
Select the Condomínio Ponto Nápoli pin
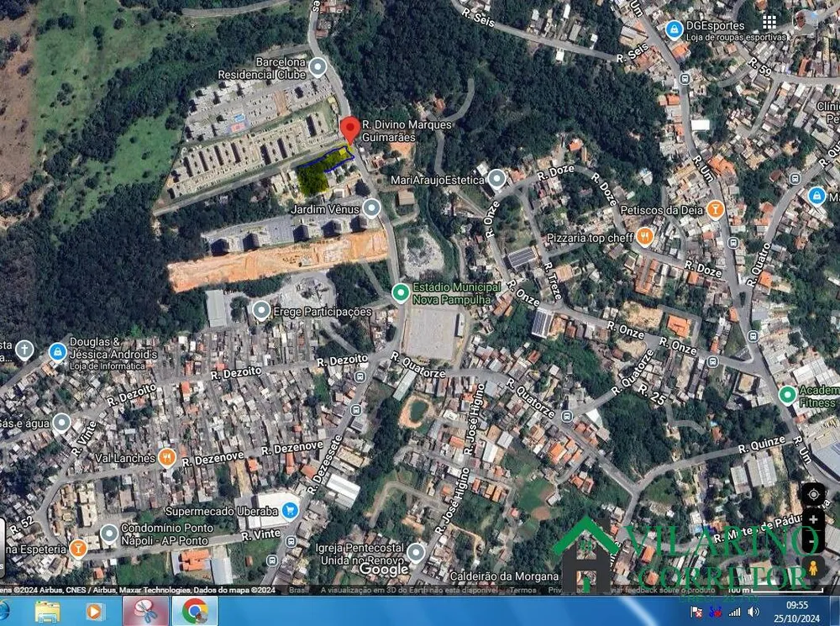click(109, 534)
